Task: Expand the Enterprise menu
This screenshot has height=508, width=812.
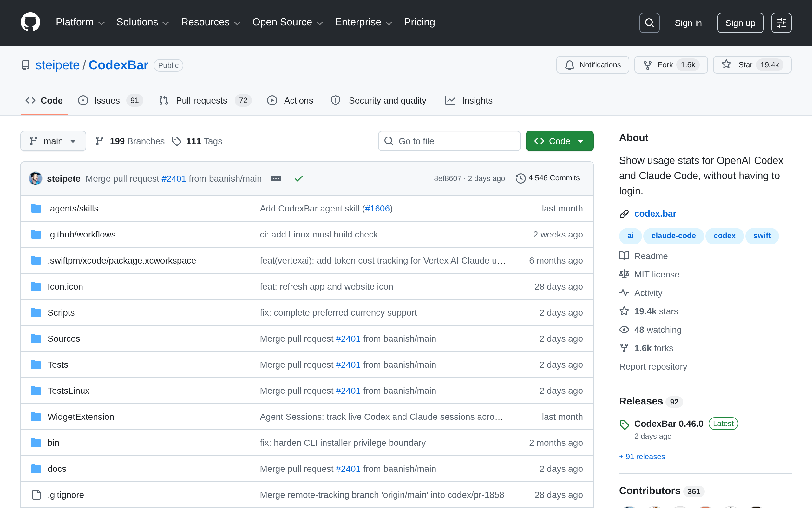Action: coord(363,22)
